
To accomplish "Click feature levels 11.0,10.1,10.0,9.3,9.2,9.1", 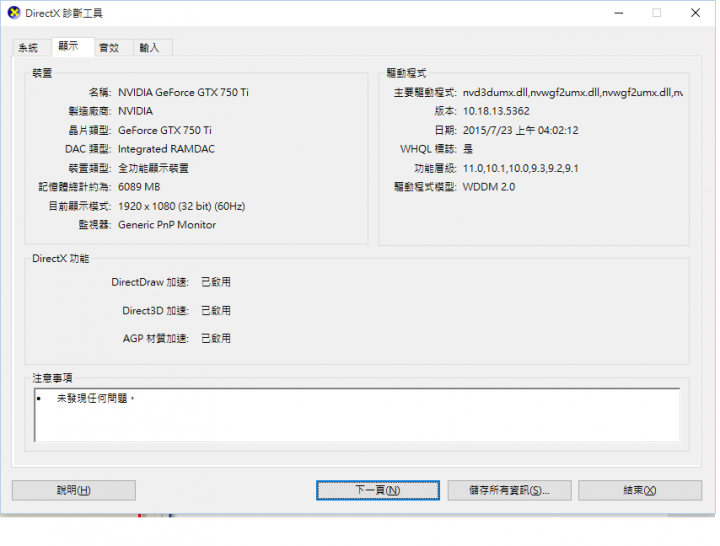I will (x=520, y=168).
